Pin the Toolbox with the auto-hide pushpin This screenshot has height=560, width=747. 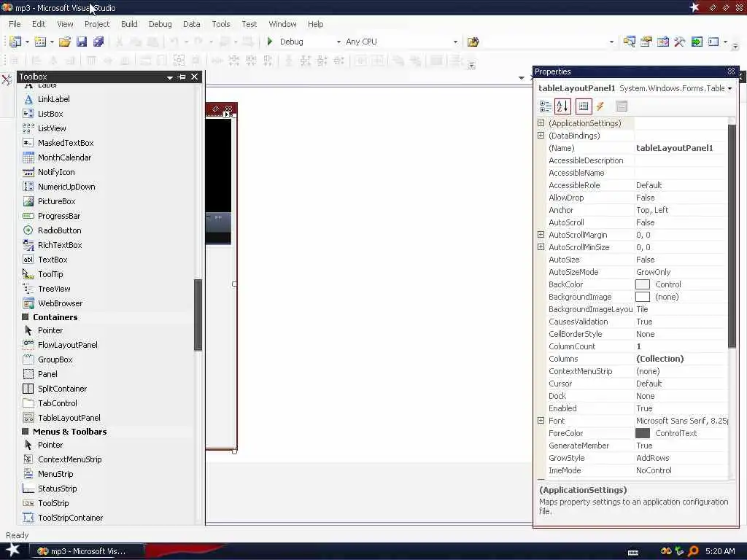click(182, 77)
